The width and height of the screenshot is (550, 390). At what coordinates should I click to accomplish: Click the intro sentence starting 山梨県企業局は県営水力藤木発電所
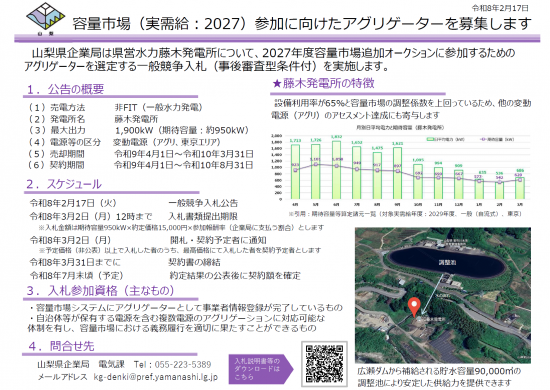click(269, 59)
